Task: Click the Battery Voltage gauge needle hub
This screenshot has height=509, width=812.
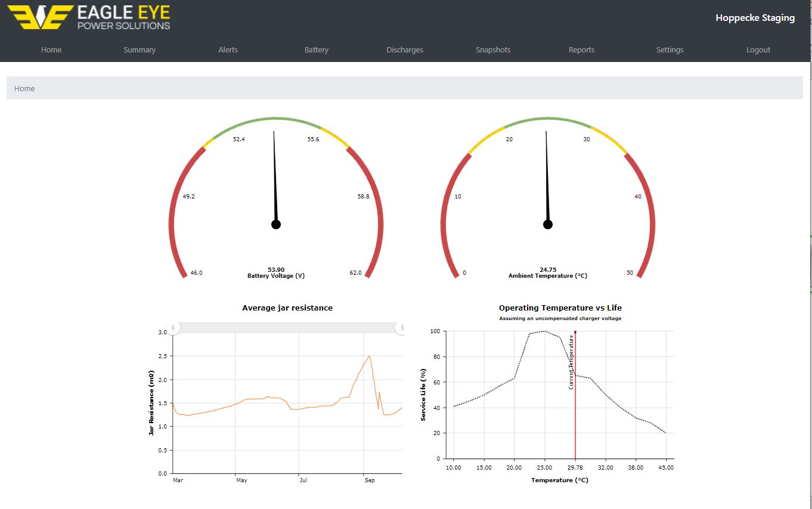Action: 276,224
